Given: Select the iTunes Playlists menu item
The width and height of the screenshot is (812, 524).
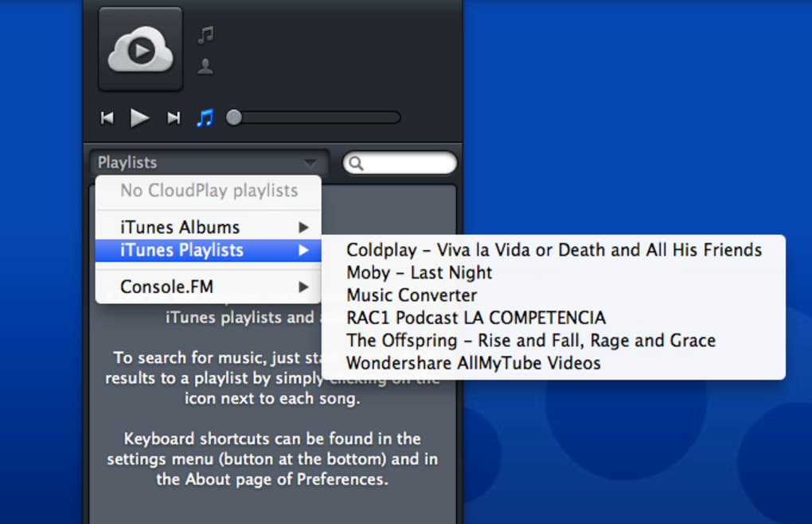Looking at the screenshot, I should [x=209, y=250].
